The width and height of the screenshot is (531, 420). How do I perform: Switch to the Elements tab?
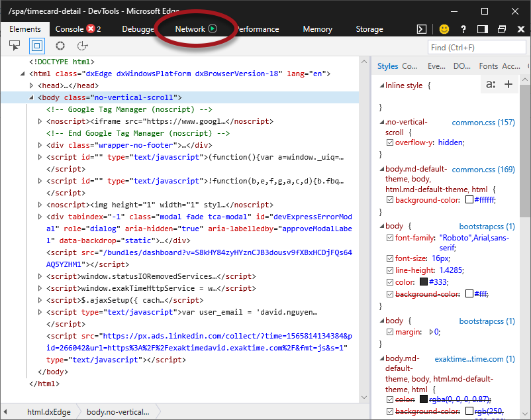25,29
